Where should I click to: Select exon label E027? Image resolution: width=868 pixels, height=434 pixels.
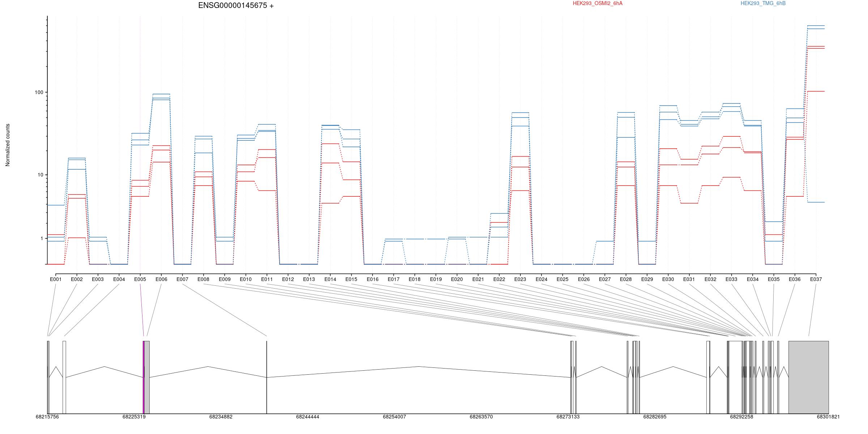click(605, 279)
